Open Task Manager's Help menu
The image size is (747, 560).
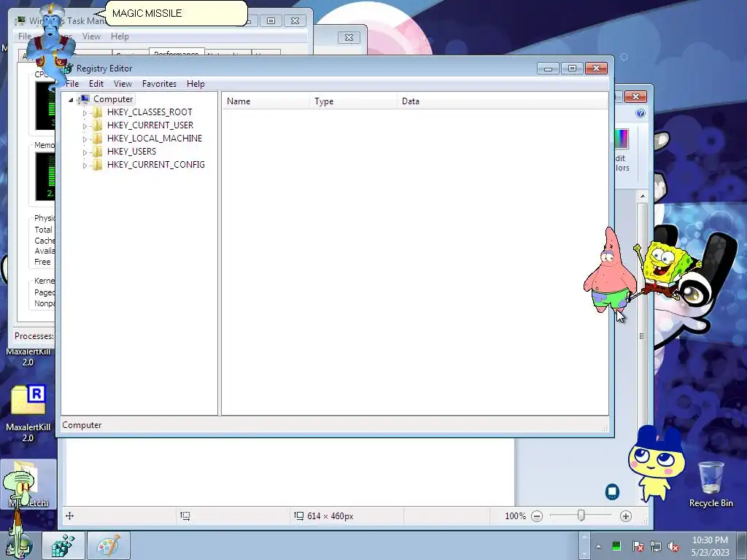pos(120,36)
